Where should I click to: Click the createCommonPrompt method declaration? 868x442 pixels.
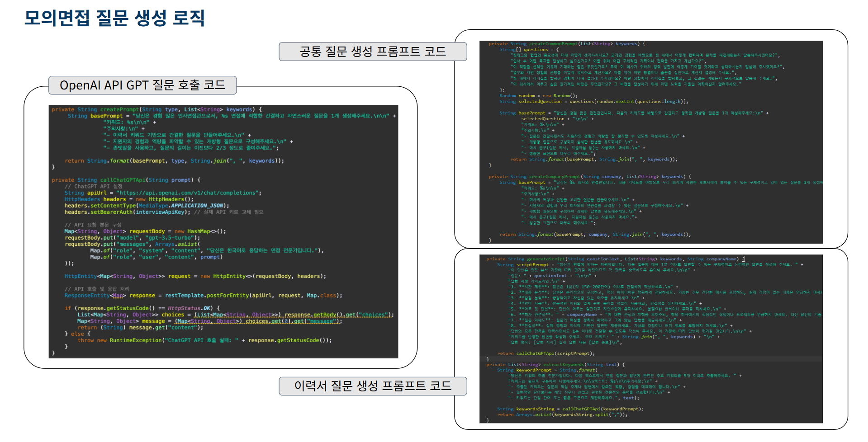click(x=566, y=44)
